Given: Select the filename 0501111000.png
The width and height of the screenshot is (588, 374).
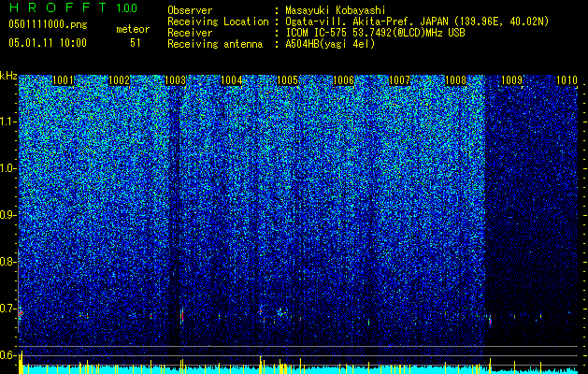Looking at the screenshot, I should [x=48, y=24].
